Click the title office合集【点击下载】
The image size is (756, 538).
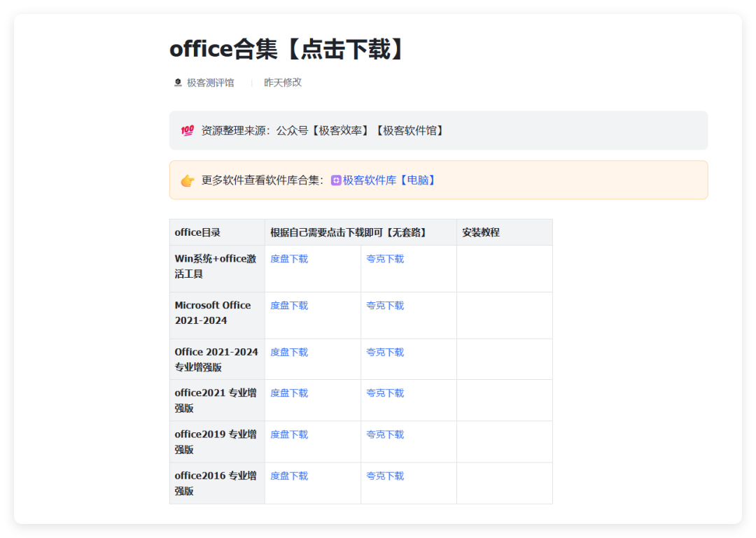point(288,49)
